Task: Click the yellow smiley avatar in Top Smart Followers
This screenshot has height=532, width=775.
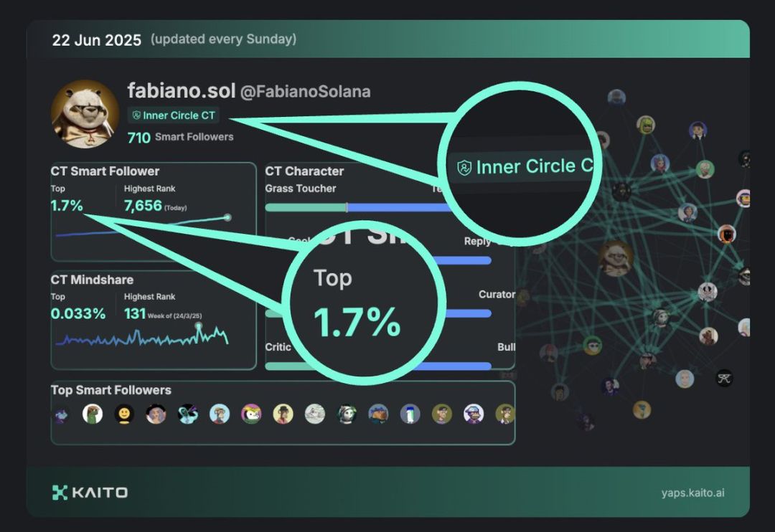Action: pyautogui.click(x=124, y=414)
